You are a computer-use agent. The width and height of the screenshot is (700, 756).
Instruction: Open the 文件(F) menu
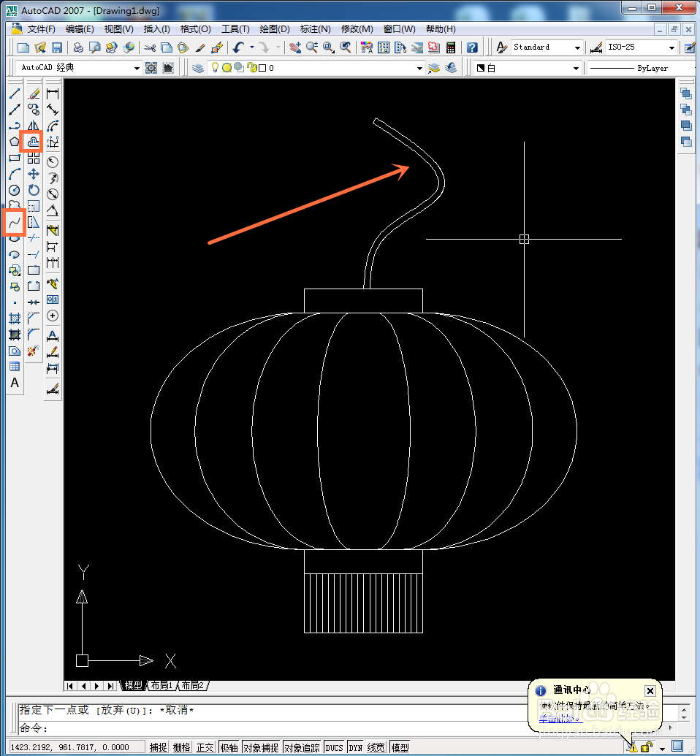tap(41, 29)
